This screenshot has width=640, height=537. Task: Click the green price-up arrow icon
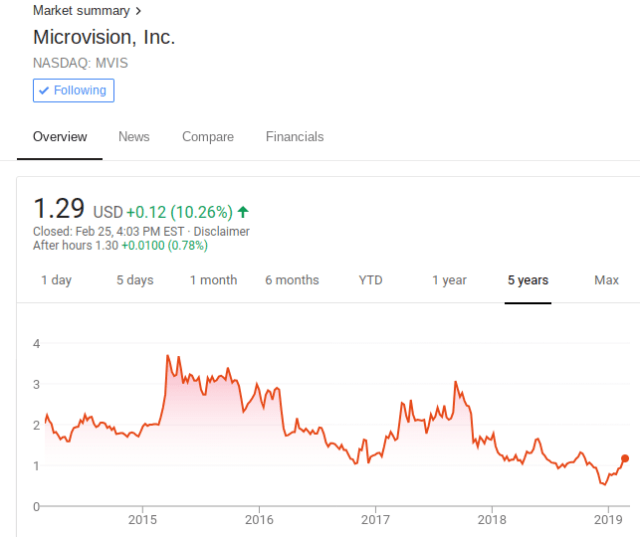pos(243,212)
